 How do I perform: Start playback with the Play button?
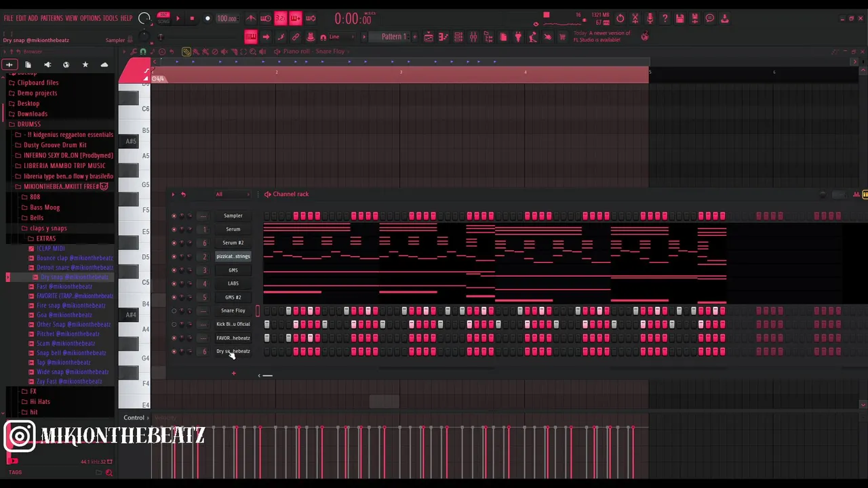[178, 18]
